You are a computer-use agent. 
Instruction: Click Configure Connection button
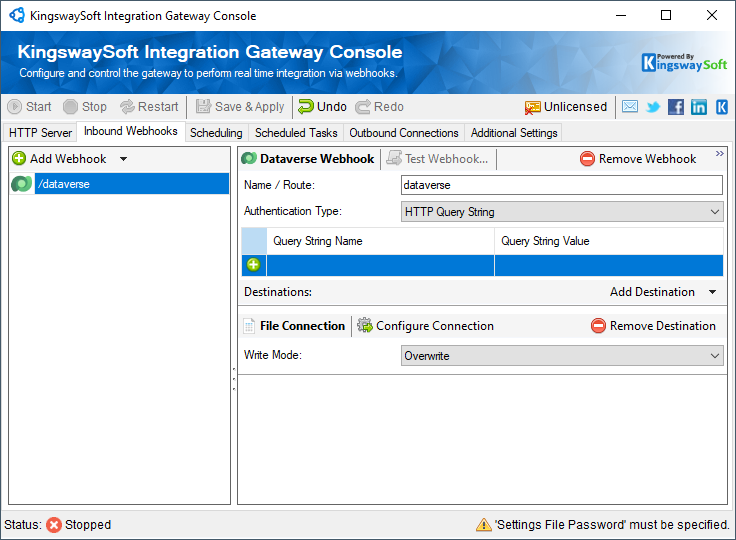(425, 326)
